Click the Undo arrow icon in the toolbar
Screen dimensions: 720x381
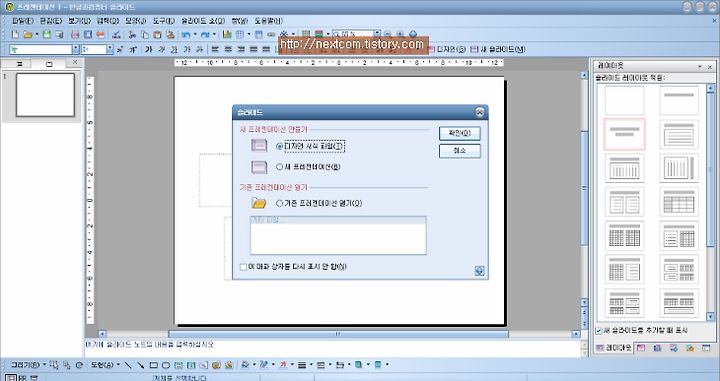point(186,34)
